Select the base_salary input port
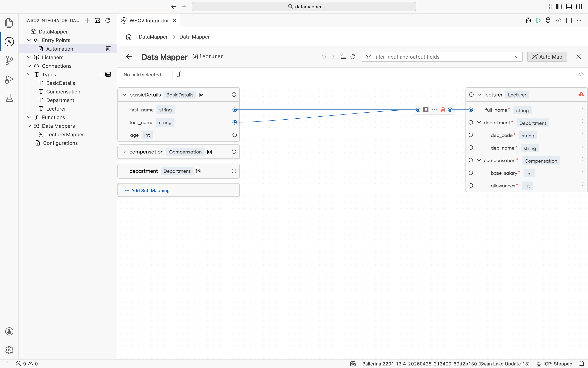This screenshot has width=588, height=368. pyautogui.click(x=471, y=173)
